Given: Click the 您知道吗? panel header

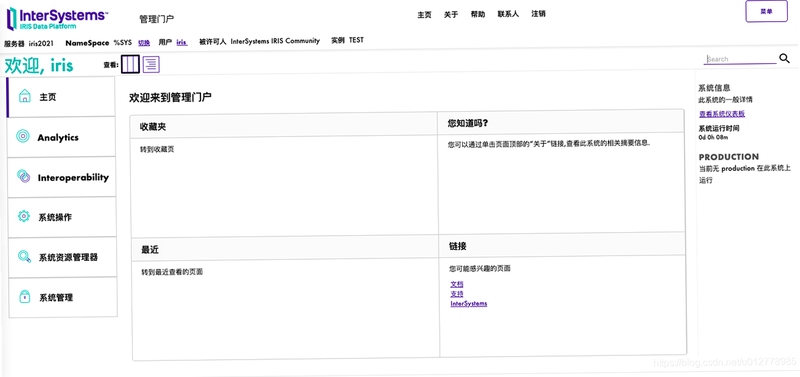Looking at the screenshot, I should pyautogui.click(x=560, y=123).
